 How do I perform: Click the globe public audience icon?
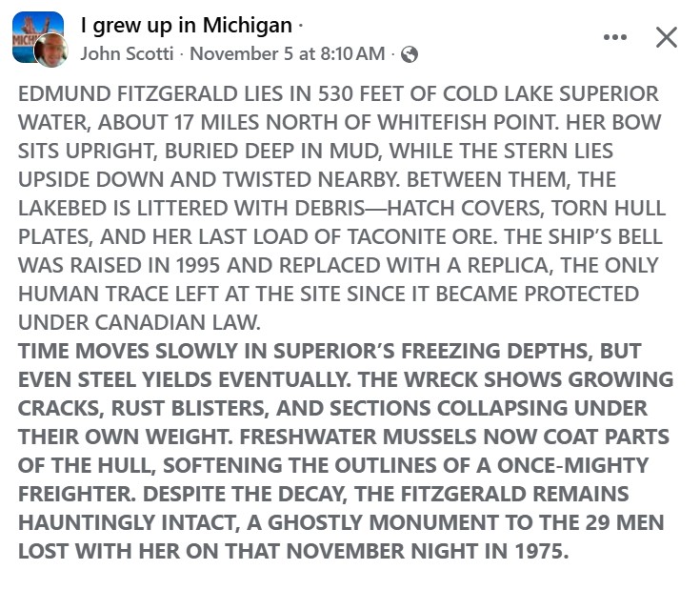410,54
